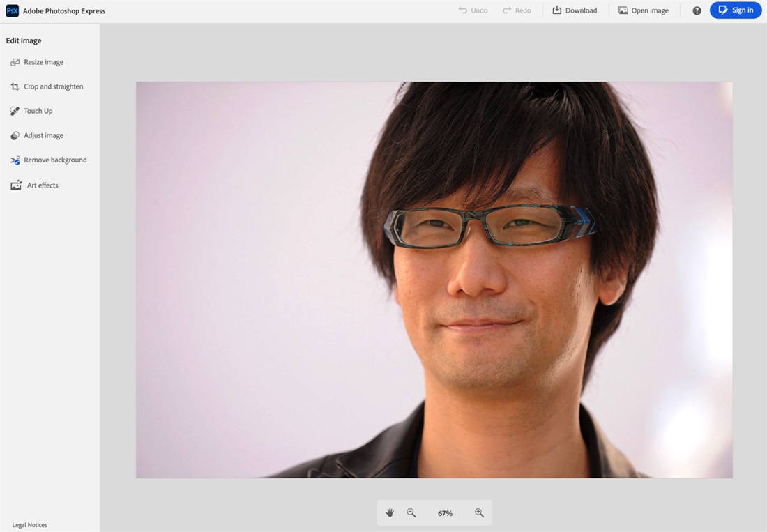767x532 pixels.
Task: Open the Help menu
Action: (x=696, y=10)
